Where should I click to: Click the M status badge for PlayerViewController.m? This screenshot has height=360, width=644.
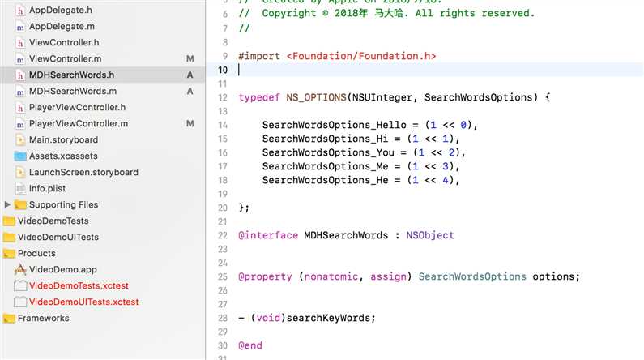click(190, 124)
